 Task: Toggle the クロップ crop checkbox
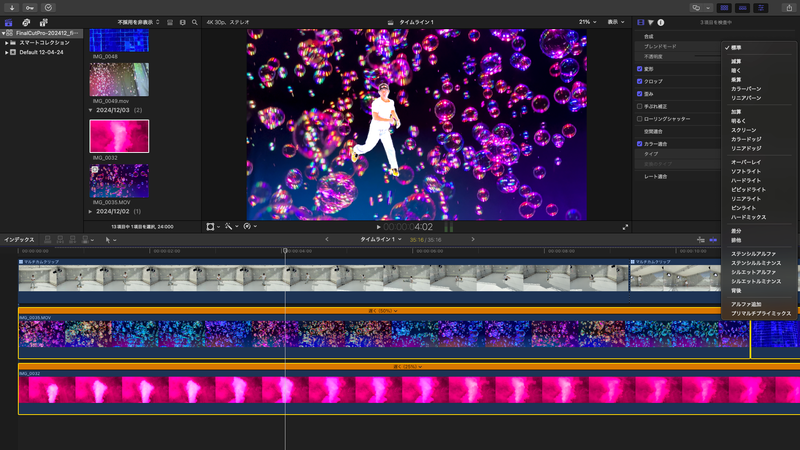tap(639, 81)
